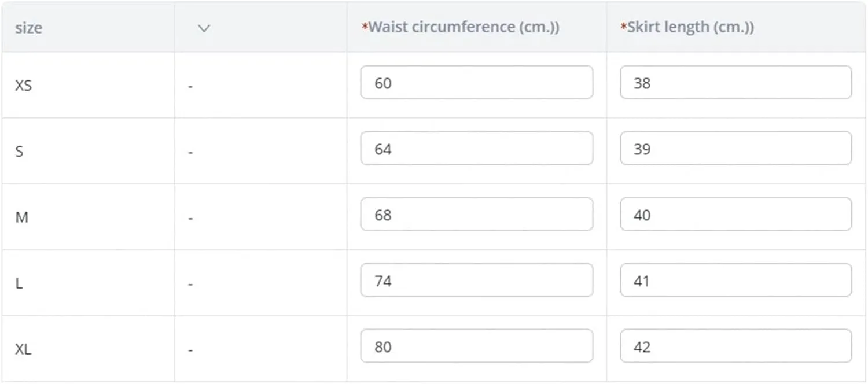
Task: Click the dash cell in XS row
Action: click(190, 86)
